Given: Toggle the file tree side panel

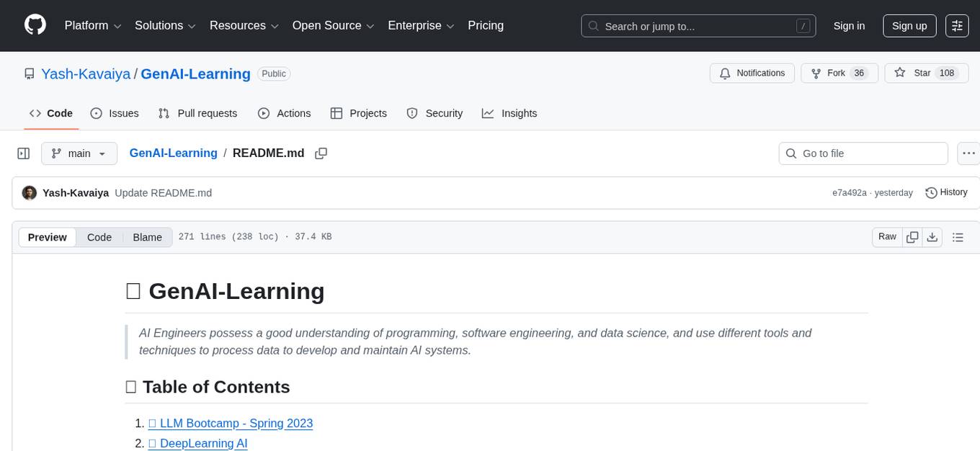Looking at the screenshot, I should pos(23,153).
